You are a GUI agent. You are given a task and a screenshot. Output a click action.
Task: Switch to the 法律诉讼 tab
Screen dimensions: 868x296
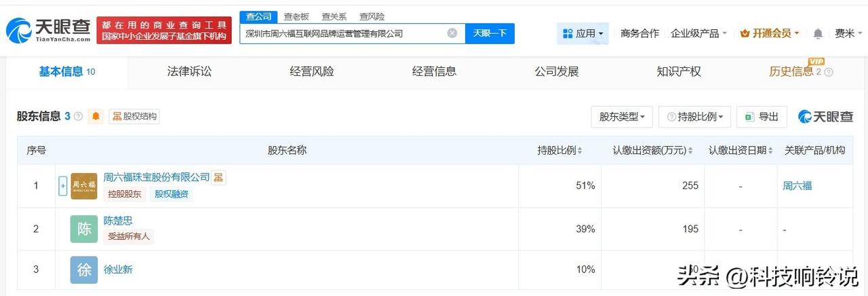[189, 71]
